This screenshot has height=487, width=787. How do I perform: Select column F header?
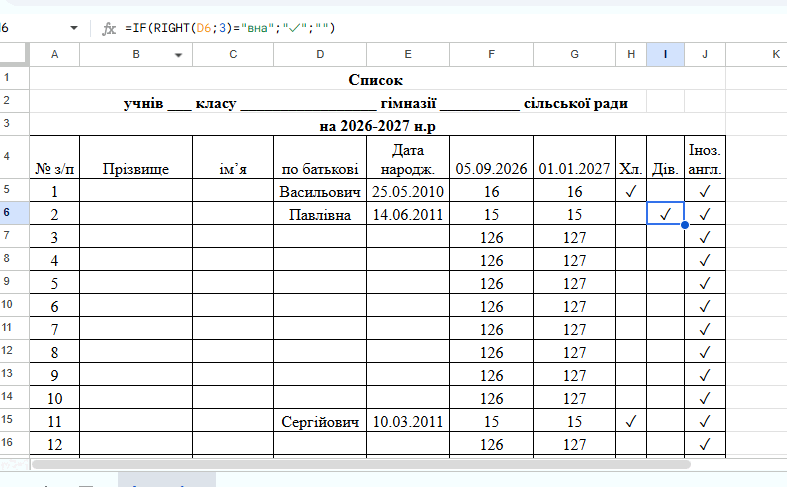(x=491, y=54)
